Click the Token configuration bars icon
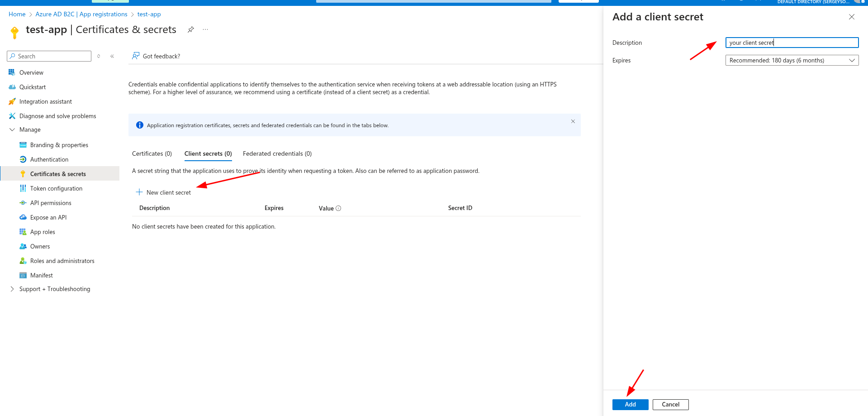 23,188
